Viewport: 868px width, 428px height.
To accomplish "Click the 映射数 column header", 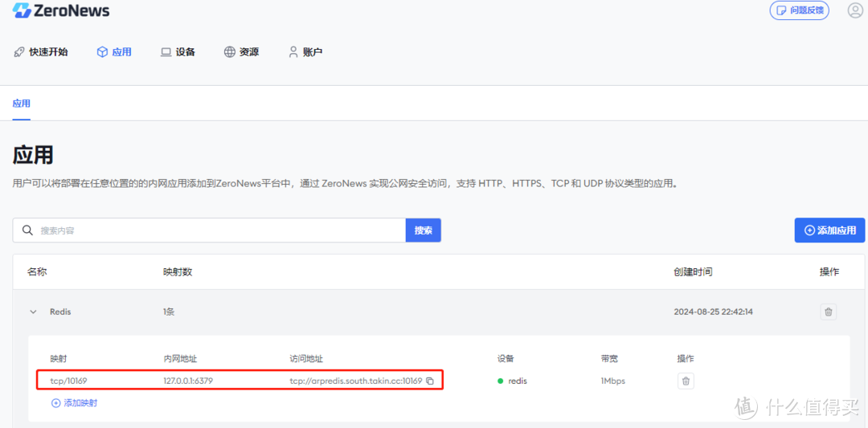I will click(x=178, y=272).
